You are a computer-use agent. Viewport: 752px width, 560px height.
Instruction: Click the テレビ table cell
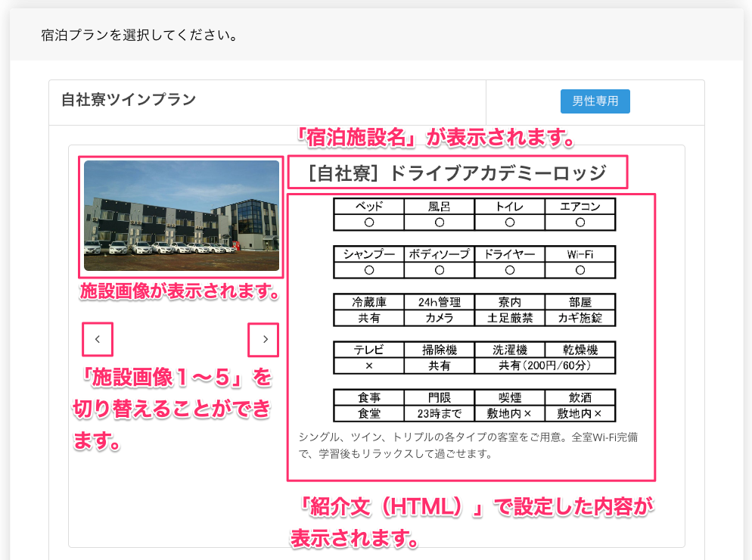pos(369,350)
